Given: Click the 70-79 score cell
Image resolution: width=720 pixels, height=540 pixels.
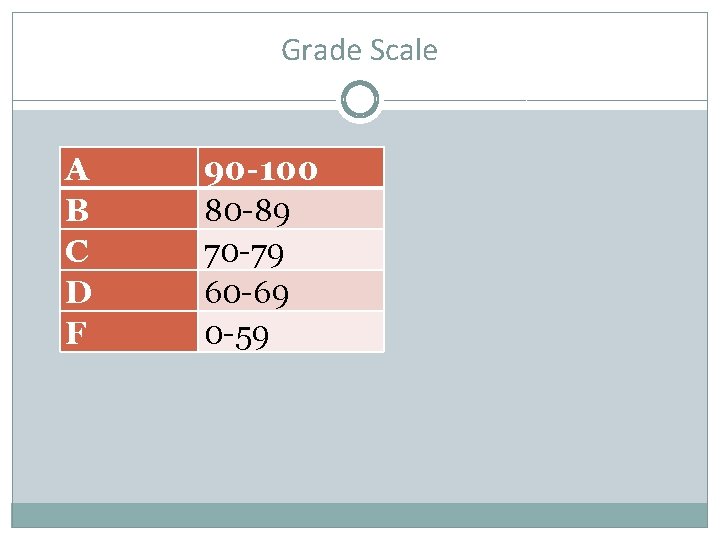Looking at the screenshot, I should pyautogui.click(x=291, y=250).
